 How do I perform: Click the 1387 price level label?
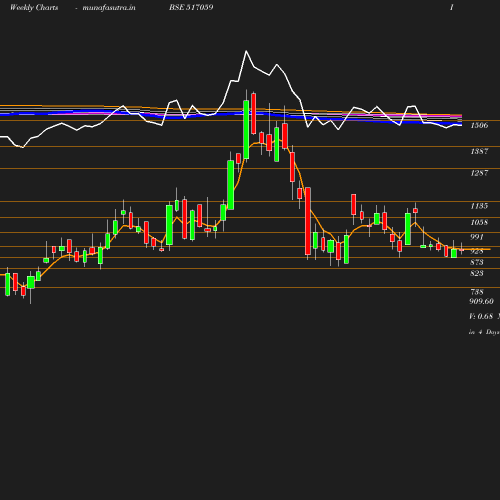pos(479,151)
